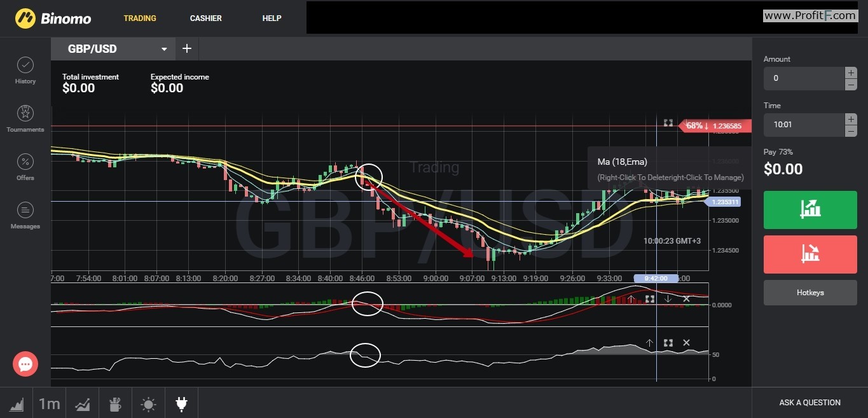Viewport: 868px width, 418px height.
Task: Open the indicators line-chart icon
Action: 82,403
